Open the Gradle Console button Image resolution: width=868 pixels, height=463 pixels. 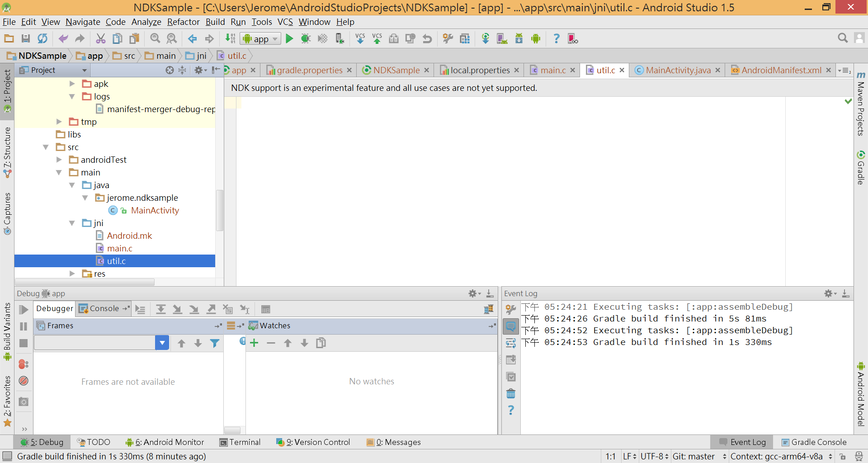(814, 442)
